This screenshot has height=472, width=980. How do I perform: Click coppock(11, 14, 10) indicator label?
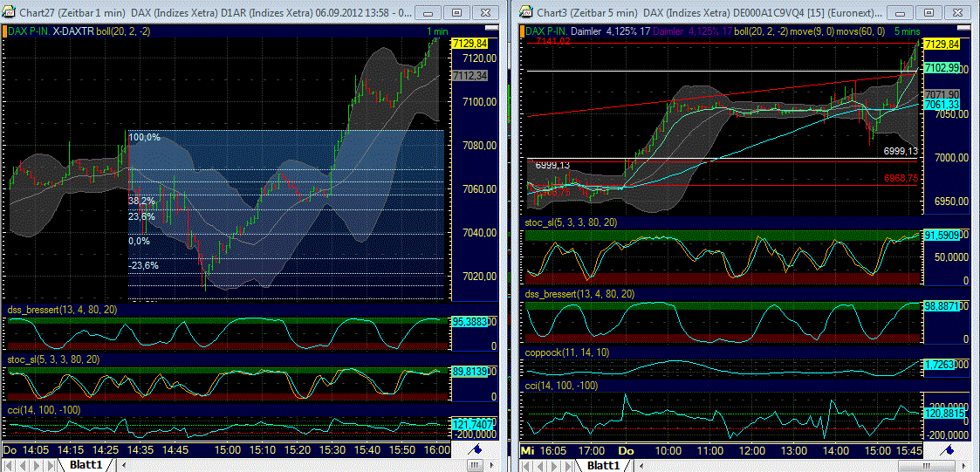point(565,352)
